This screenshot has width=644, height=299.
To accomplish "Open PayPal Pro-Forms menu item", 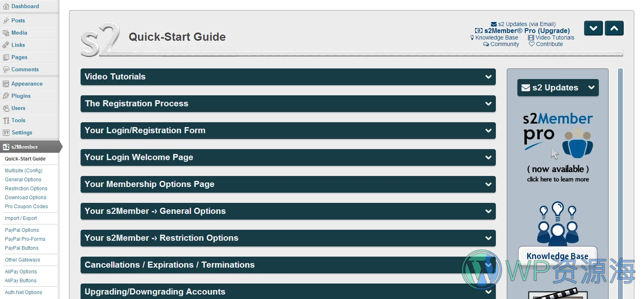I will [x=25, y=239].
